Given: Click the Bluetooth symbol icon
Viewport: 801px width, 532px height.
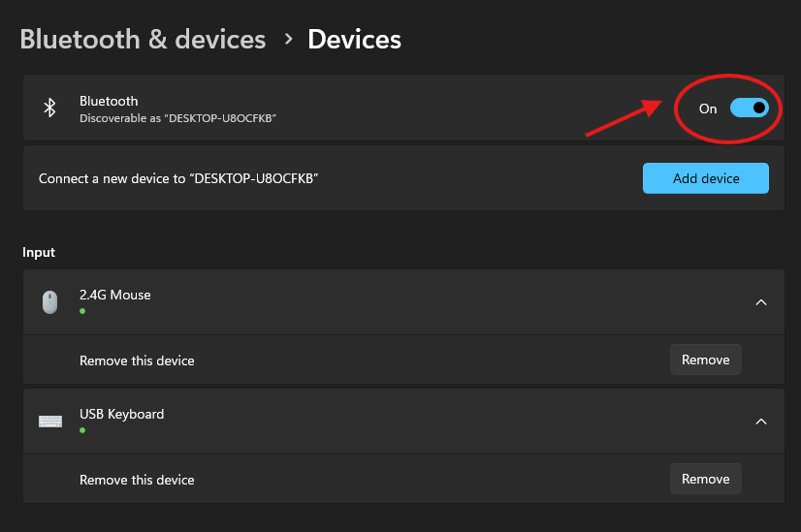Looking at the screenshot, I should [x=50, y=108].
